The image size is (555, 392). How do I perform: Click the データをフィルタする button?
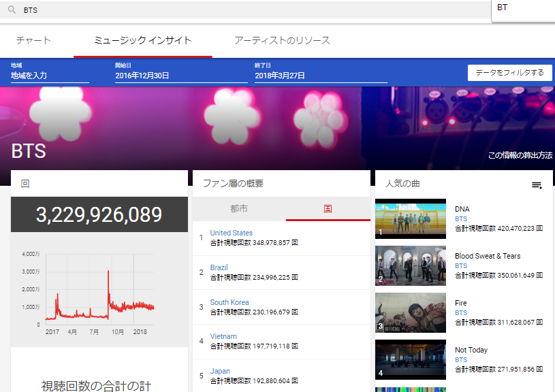click(509, 73)
